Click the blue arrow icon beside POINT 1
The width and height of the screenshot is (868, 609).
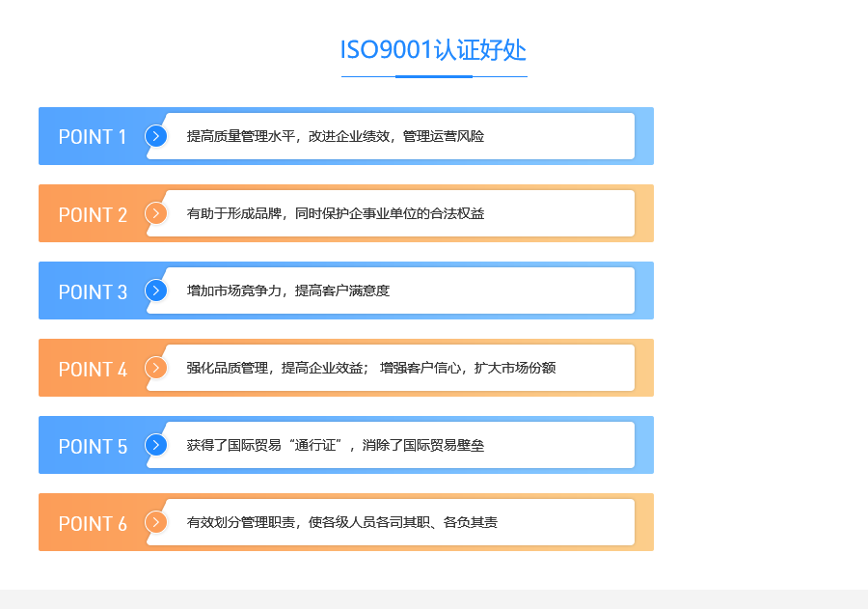(156, 136)
